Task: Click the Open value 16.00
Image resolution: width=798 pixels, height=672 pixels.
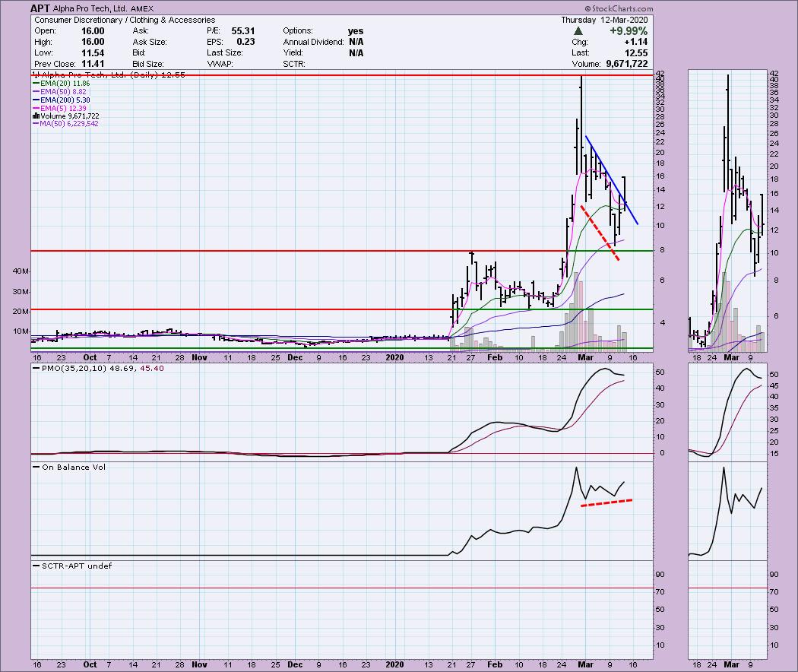Action: [x=93, y=31]
